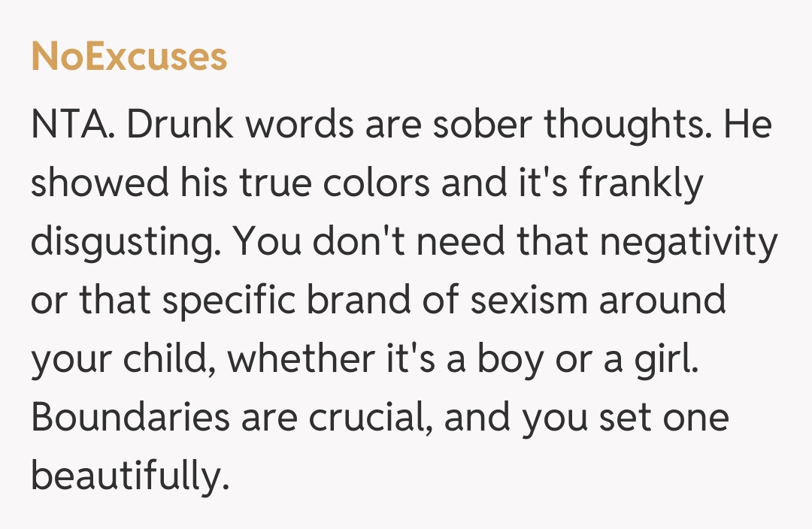
Task: Open the NoExcuses user profile link
Action: (129, 57)
